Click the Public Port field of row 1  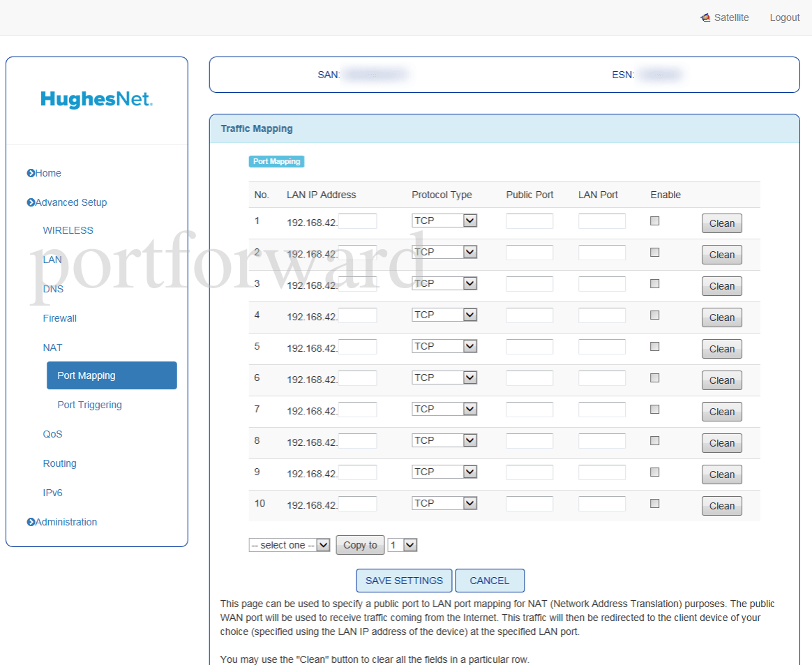(529, 220)
